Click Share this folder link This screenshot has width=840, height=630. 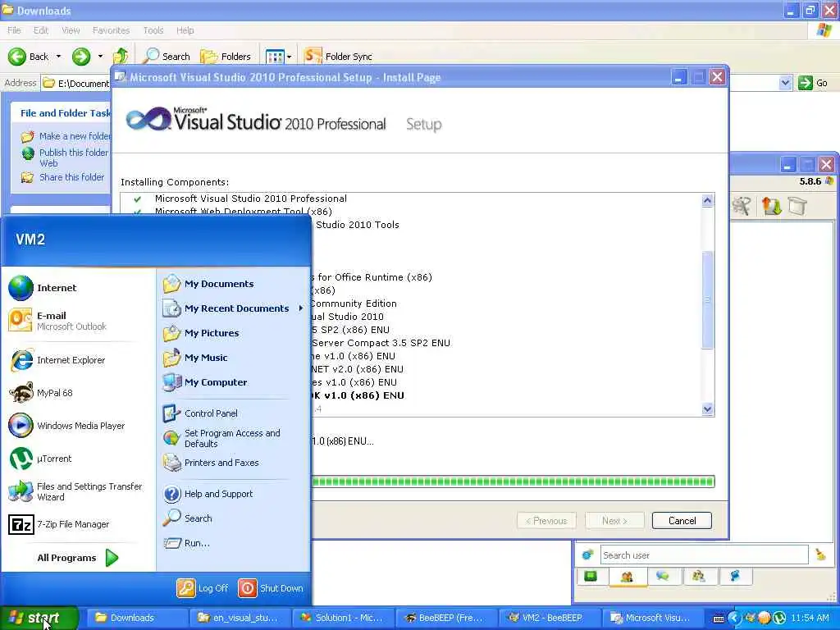pyautogui.click(x=72, y=177)
